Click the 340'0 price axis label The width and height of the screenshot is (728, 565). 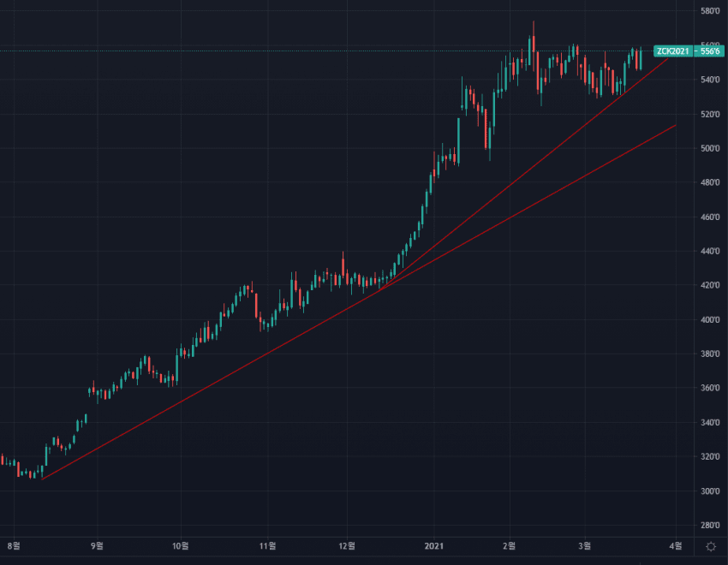[x=710, y=423]
